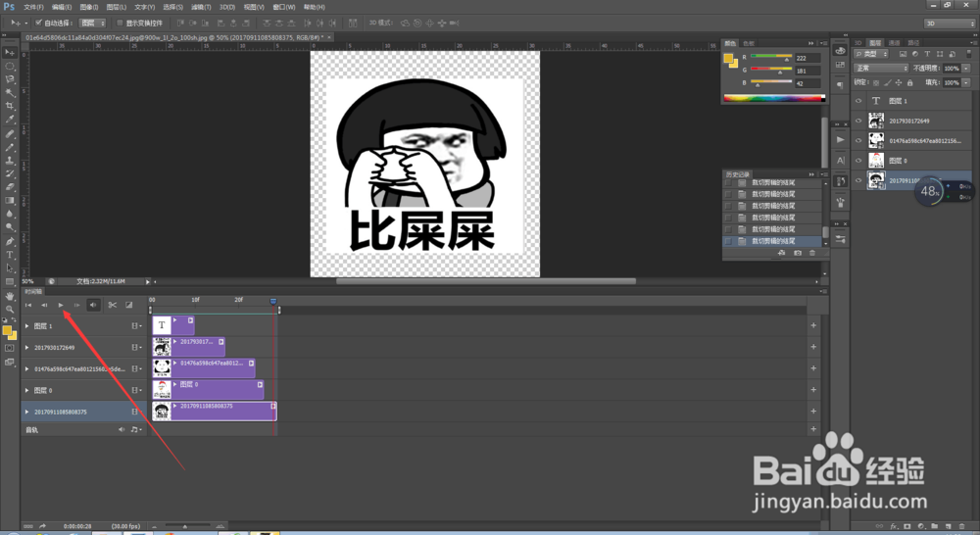This screenshot has width=980, height=535.
Task: Select the Horizontal Type tool in toolbox
Action: 10,255
